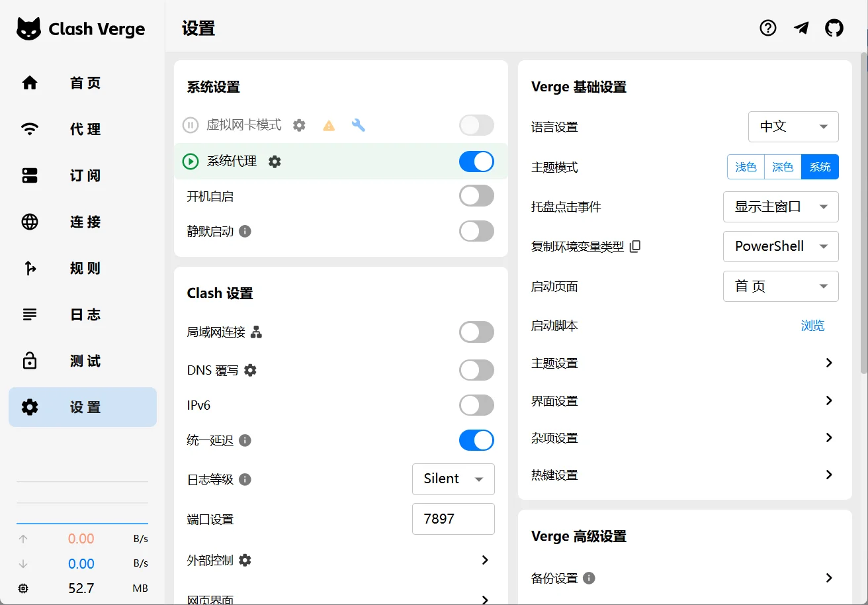
Task: Click the 0.00 download speed value in blue
Action: (81, 564)
